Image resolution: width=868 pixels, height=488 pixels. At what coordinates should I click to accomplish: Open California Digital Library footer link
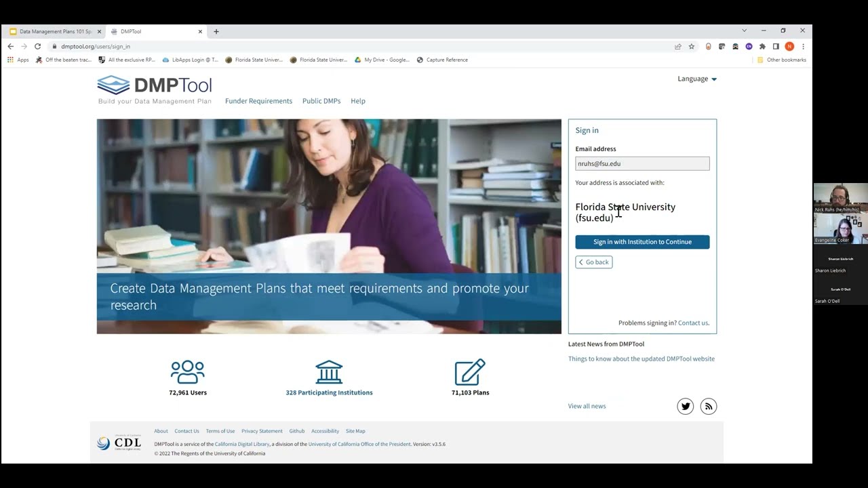tap(242, 444)
